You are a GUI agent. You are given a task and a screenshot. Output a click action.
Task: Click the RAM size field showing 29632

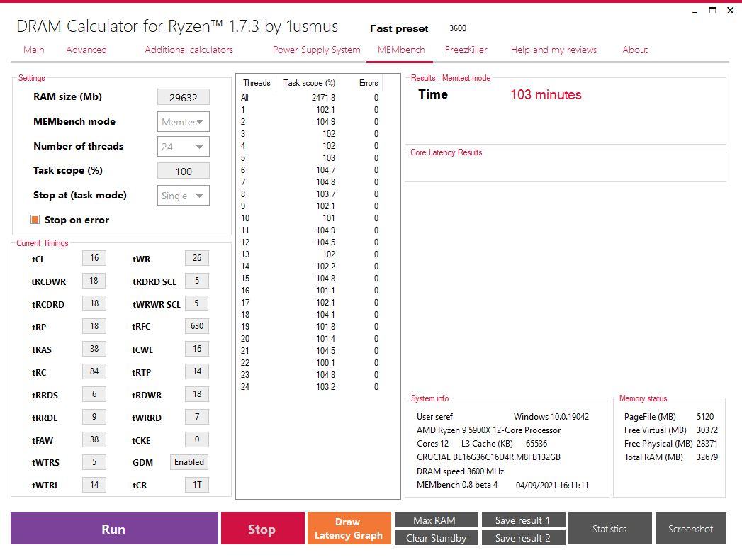coord(183,98)
